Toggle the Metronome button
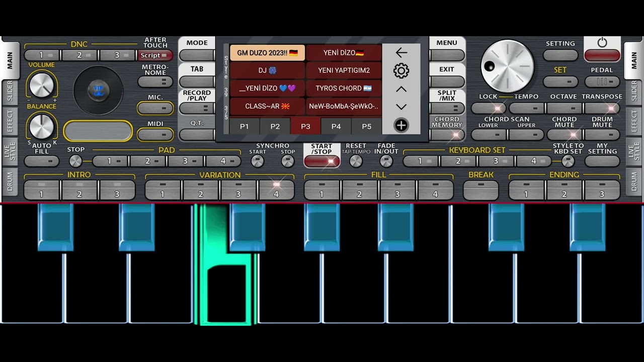The height and width of the screenshot is (362, 644). (x=155, y=81)
